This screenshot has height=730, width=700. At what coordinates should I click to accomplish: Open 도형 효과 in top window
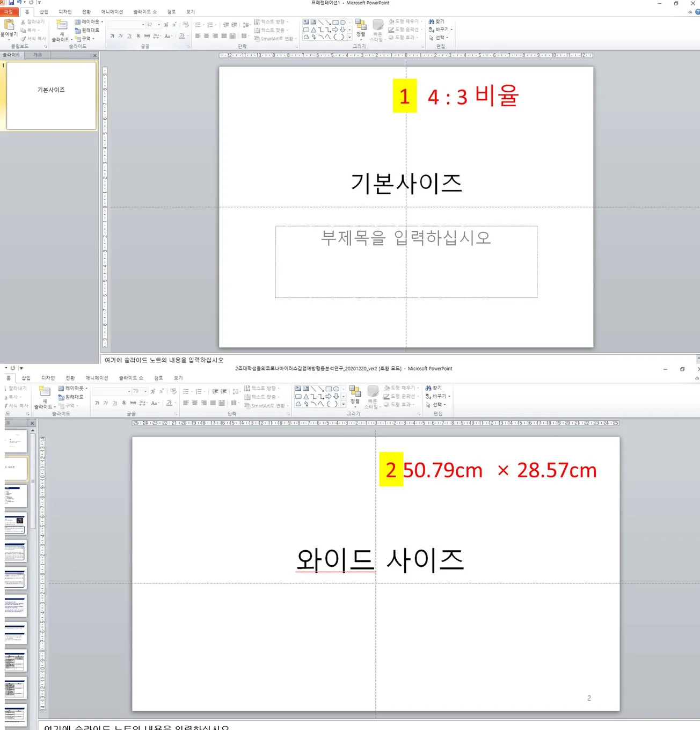pyautogui.click(x=403, y=38)
